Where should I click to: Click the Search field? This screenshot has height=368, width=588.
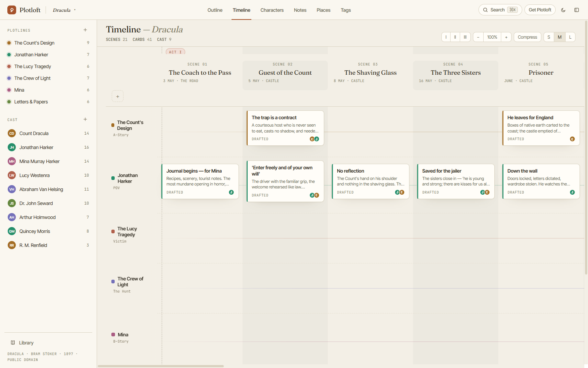[x=500, y=10]
